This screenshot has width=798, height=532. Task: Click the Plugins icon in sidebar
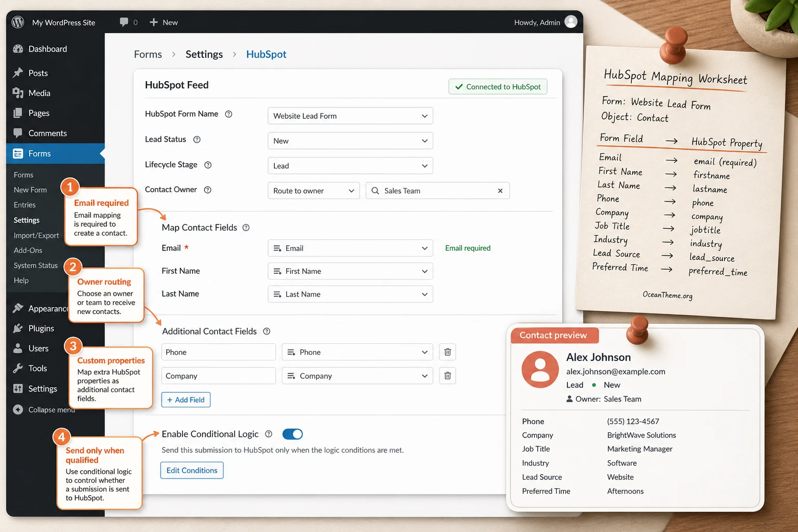pyautogui.click(x=18, y=328)
